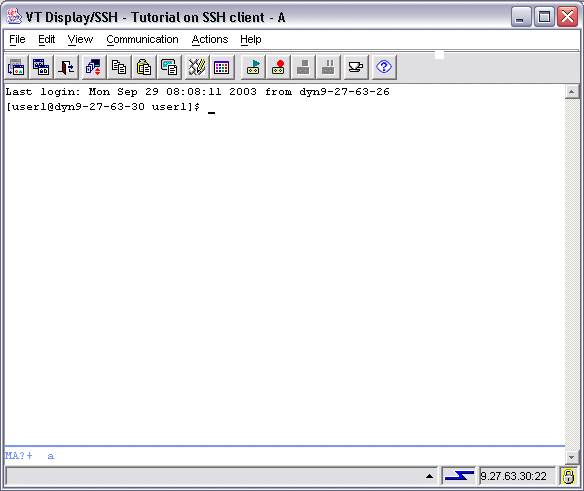
Task: Maximize the VT Display window
Action: click(544, 17)
